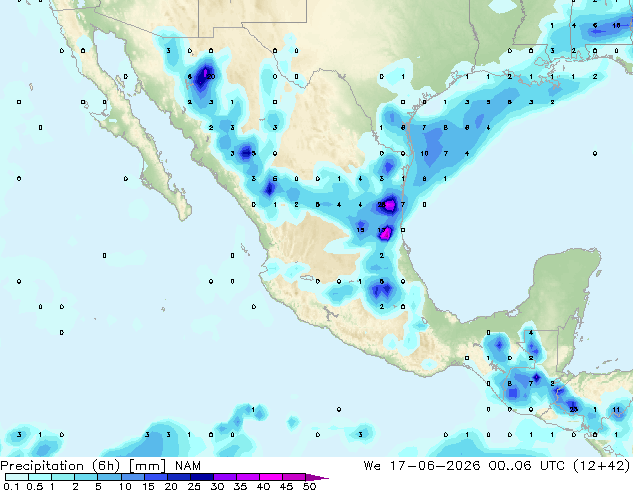Click the 35–40 mm legend swatch

click(248, 477)
